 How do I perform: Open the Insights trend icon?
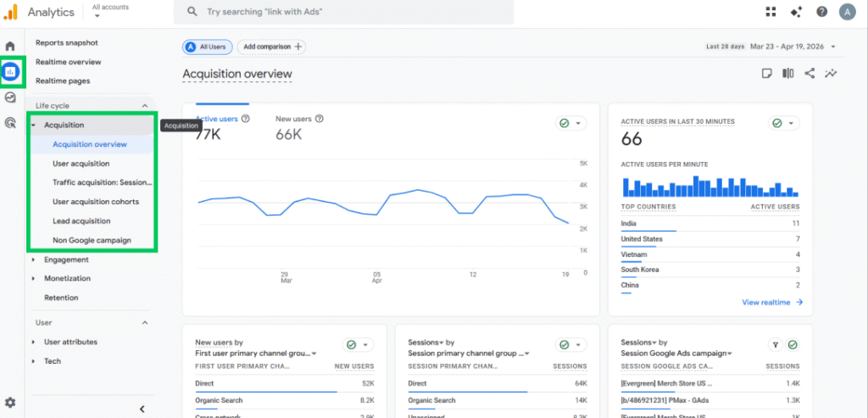click(831, 74)
